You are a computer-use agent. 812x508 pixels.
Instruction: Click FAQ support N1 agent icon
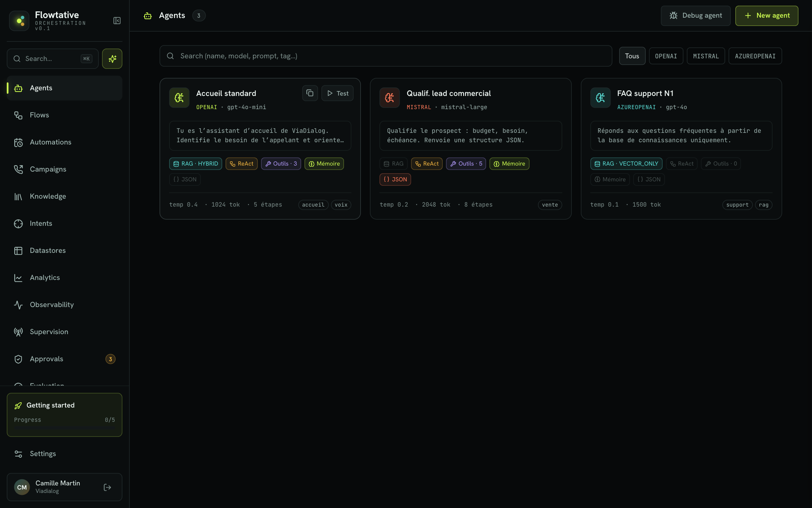[x=600, y=98]
